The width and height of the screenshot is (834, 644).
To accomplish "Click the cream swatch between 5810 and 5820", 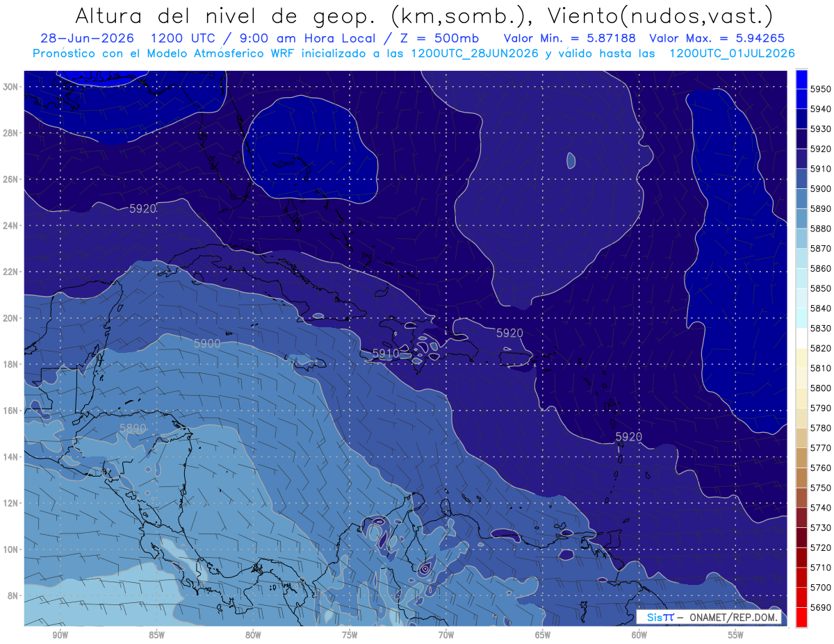I will point(801,358).
